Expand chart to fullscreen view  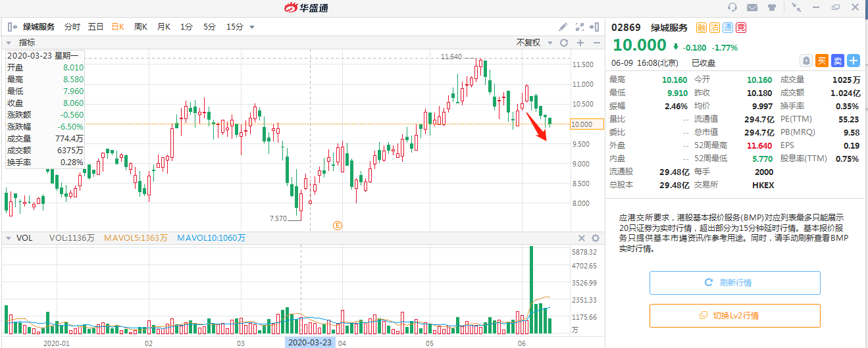pos(580,27)
